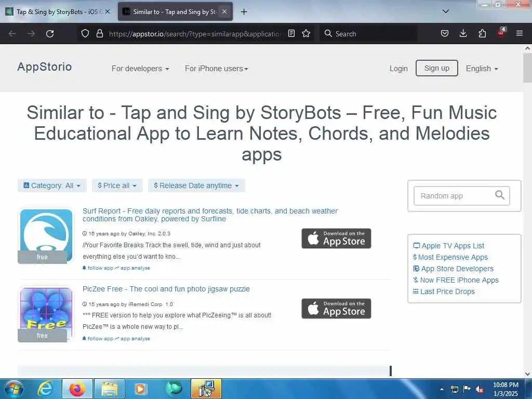Open the Firefox hamburger menu
Image resolution: width=532 pixels, height=399 pixels.
click(x=520, y=33)
